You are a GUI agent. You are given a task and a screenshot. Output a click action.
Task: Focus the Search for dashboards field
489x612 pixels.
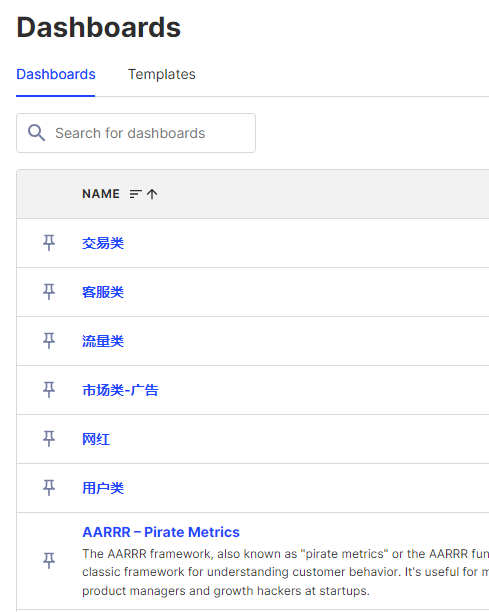[136, 133]
